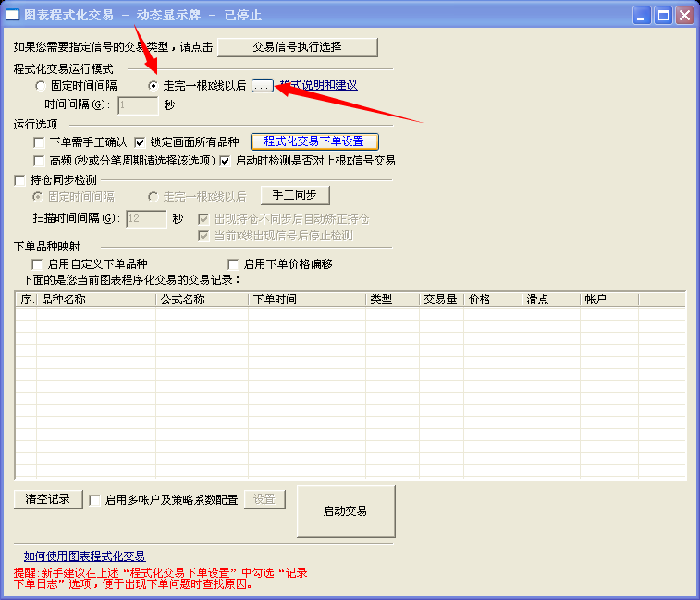Enable 启用自定义下单品种 checkbox
Screen dimensions: 700x600
pos(37,264)
